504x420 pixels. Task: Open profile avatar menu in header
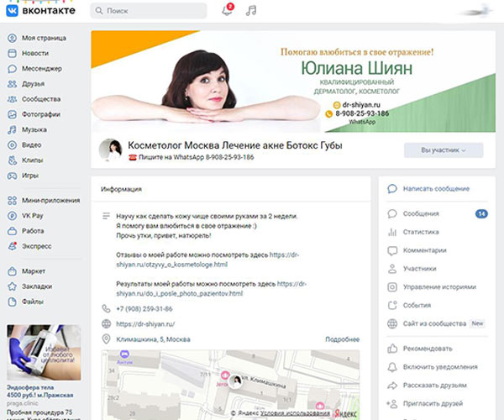477,11
